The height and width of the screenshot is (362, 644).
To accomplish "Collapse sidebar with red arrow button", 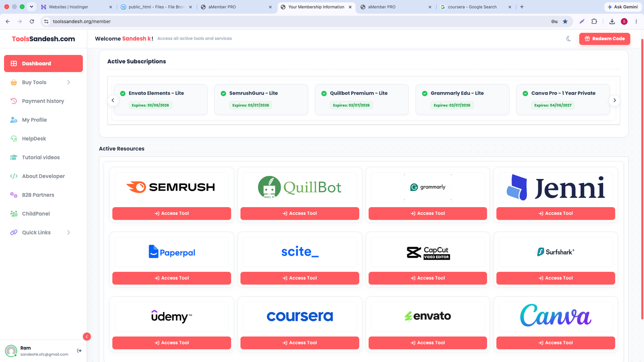I will click(87, 337).
